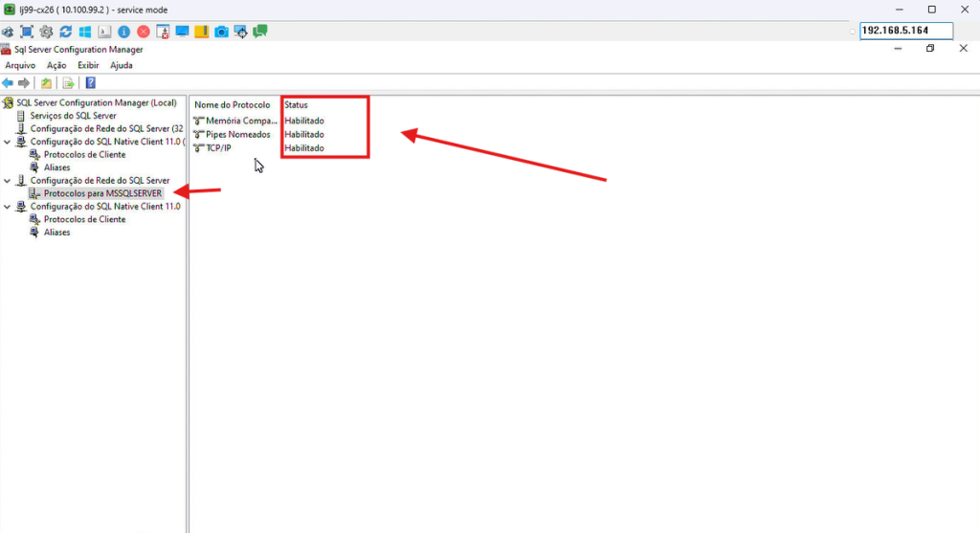Click the gray keyboard key icon
Viewport: 980px width, 533px height.
(104, 32)
